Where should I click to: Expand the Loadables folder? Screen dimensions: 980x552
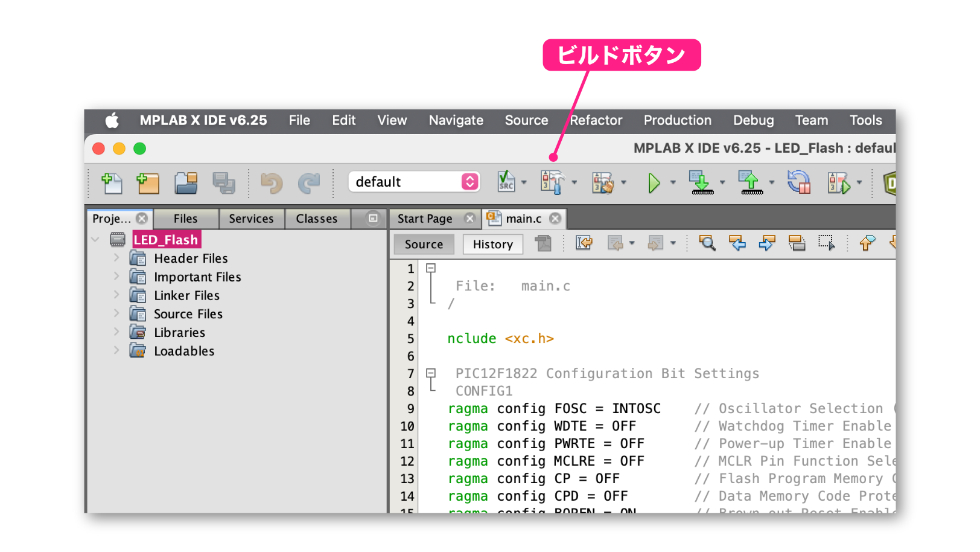(116, 351)
